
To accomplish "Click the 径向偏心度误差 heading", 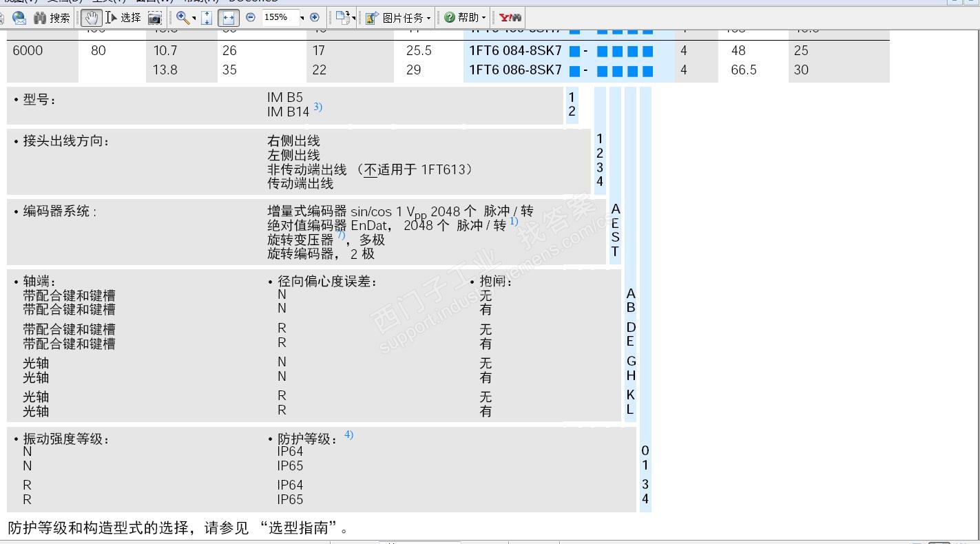I will 327,281.
